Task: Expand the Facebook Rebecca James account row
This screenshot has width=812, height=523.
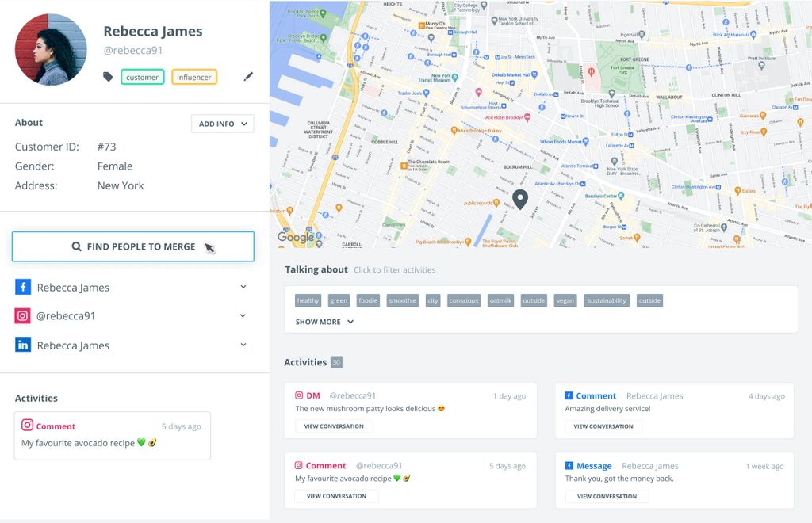Action: click(243, 287)
